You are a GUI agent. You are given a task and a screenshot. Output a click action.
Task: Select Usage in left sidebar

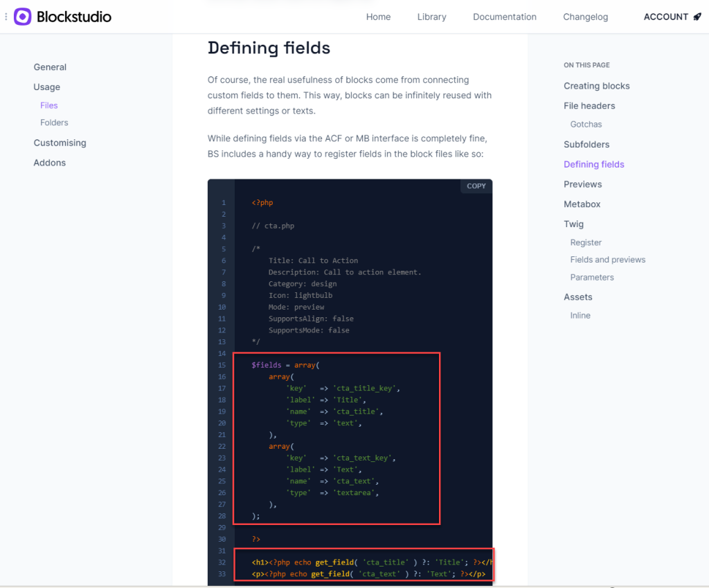(x=46, y=87)
